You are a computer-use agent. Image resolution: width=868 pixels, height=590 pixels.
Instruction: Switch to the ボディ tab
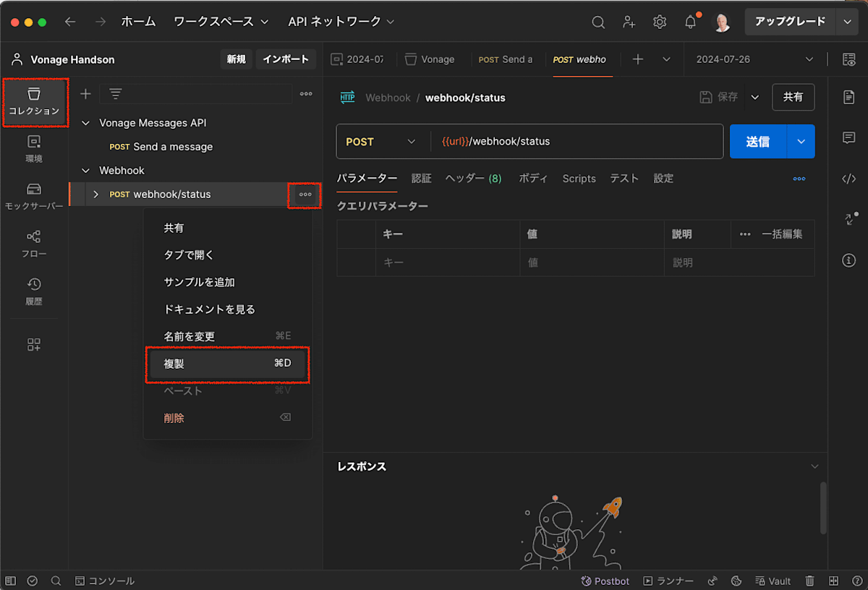pyautogui.click(x=533, y=179)
